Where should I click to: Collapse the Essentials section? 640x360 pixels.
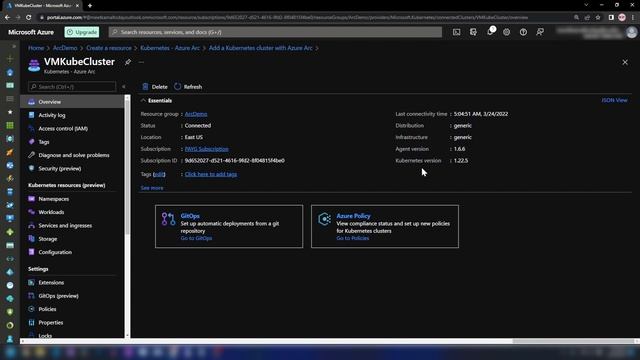(x=156, y=100)
